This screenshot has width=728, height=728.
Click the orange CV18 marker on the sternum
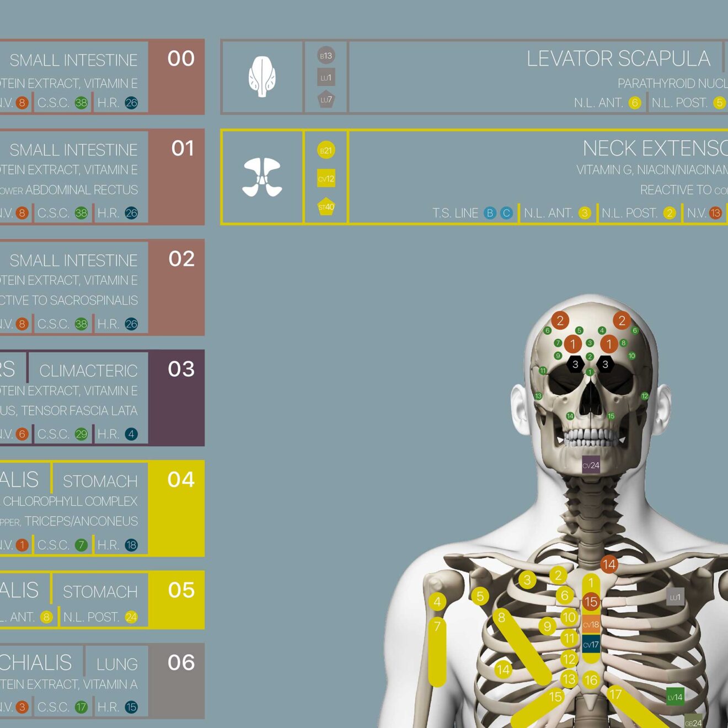click(x=591, y=624)
